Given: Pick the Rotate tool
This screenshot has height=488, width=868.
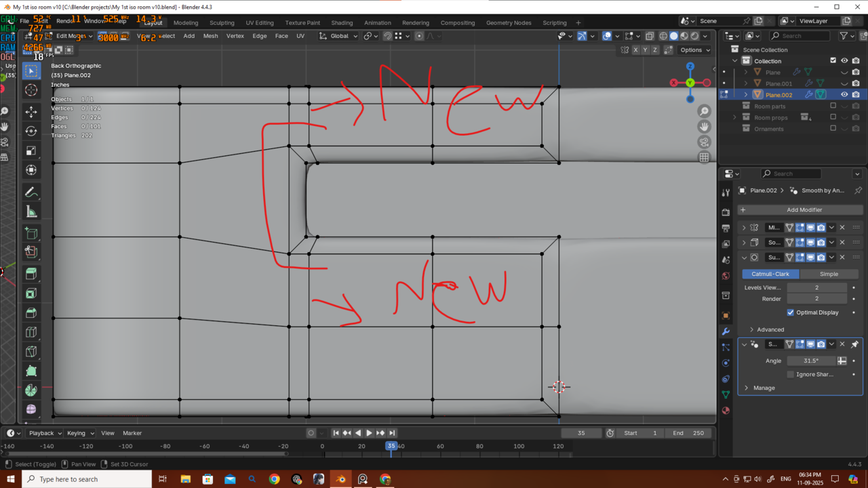Looking at the screenshot, I should tap(31, 131).
